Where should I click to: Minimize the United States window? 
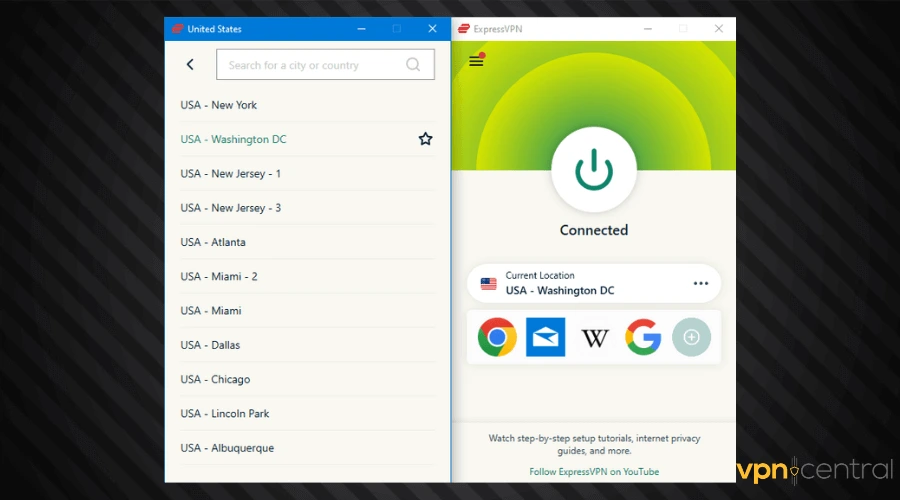[x=361, y=29]
